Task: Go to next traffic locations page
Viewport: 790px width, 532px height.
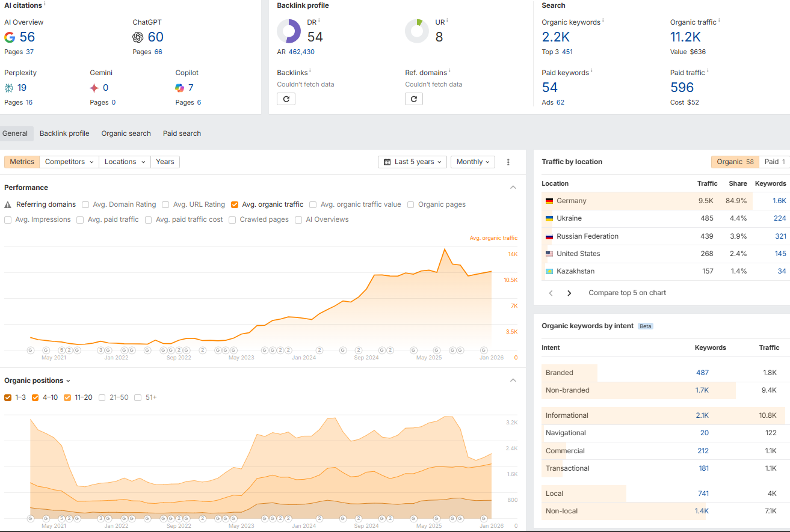Action: coord(569,293)
